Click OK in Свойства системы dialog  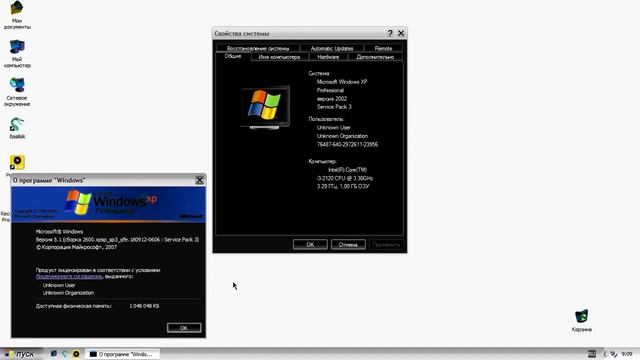310,244
